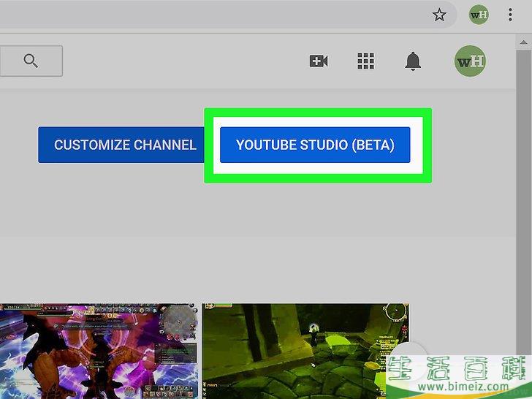This screenshot has width=532, height=399.
Task: Click the CUSTOMIZE CHANNEL button
Action: click(121, 145)
